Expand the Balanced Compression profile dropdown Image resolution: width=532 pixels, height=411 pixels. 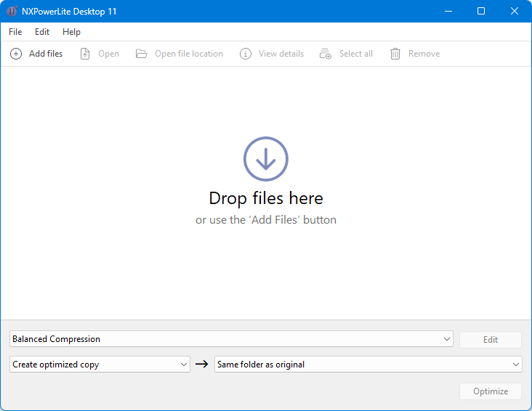tap(446, 339)
